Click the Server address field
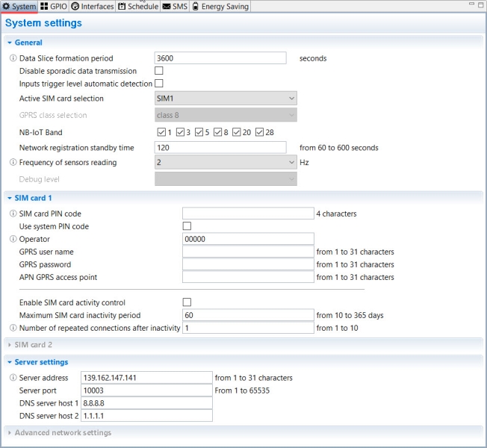This screenshot has width=487, height=448. coord(146,378)
